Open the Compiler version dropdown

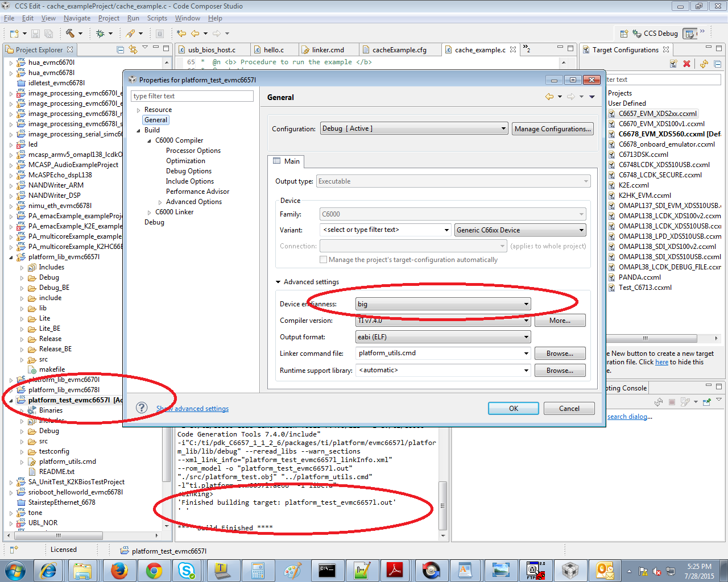443,321
